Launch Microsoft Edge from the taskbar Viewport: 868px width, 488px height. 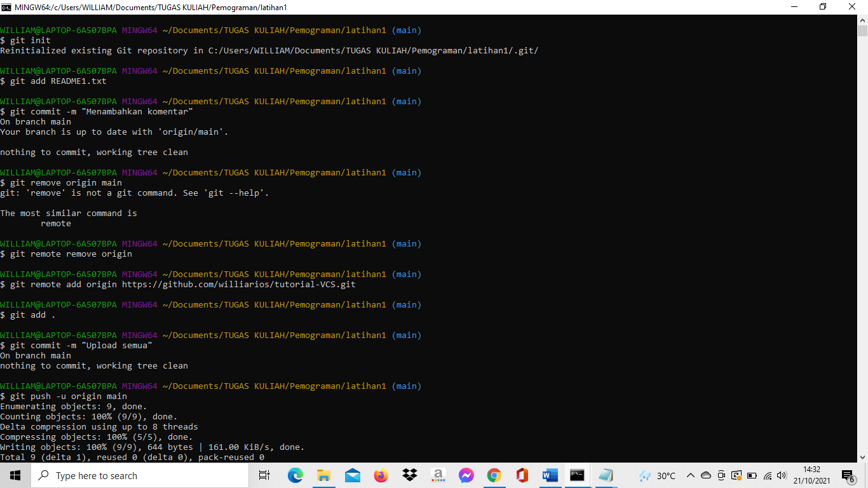click(x=295, y=475)
